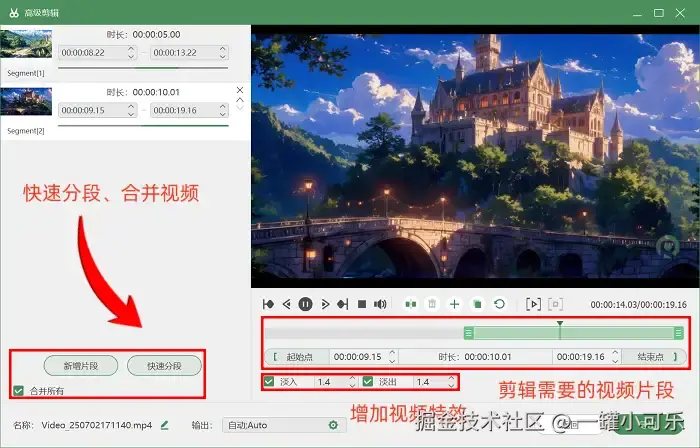Mute the audio with the speaker icon
The image size is (700, 448).
coord(380,304)
